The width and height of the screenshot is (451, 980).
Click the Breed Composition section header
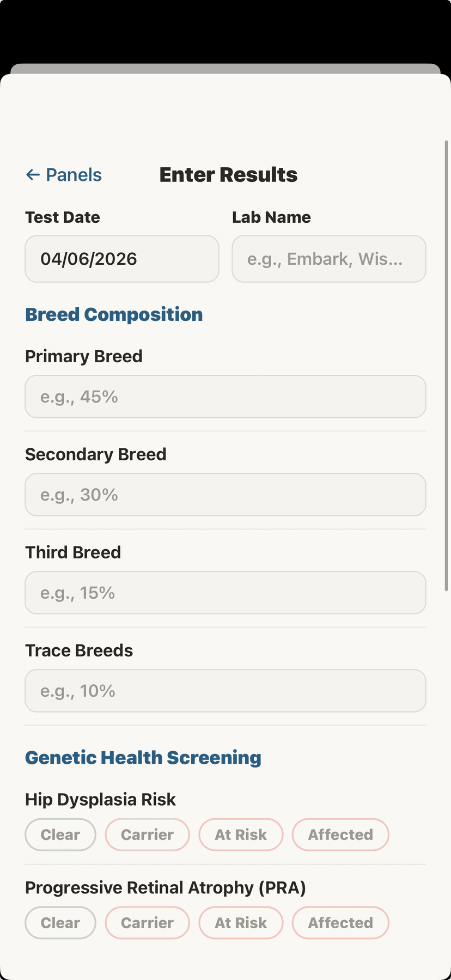click(114, 314)
